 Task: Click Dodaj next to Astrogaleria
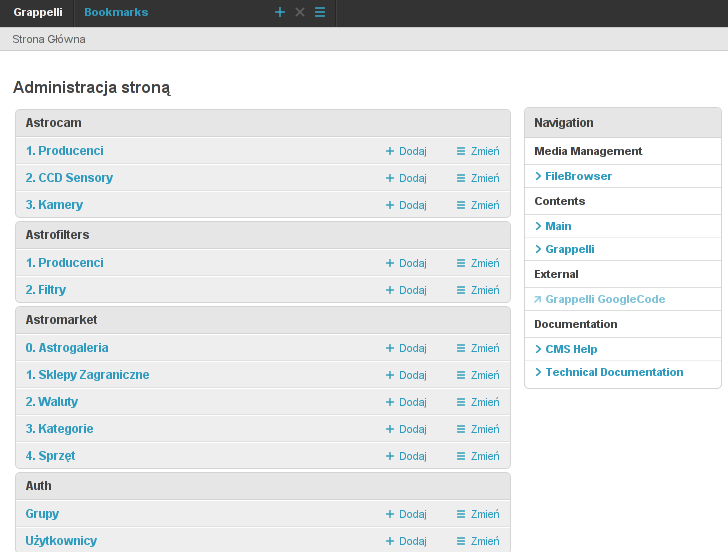pyautogui.click(x=406, y=348)
